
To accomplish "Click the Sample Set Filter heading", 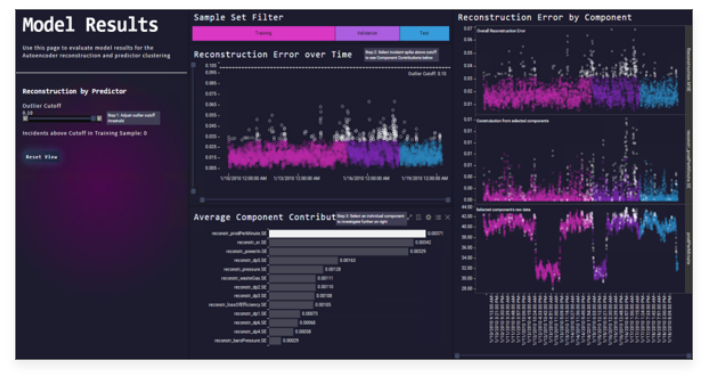I will click(x=238, y=18).
